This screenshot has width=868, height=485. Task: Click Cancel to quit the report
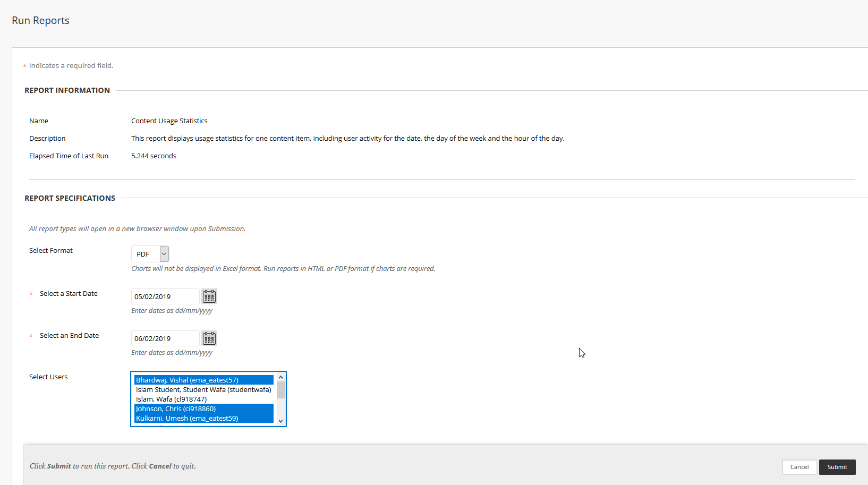pos(799,467)
